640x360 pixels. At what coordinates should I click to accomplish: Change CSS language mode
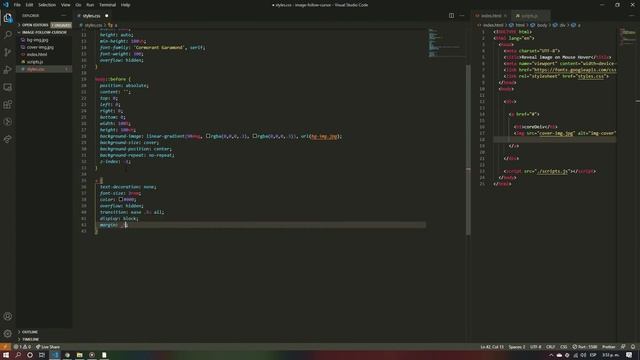click(564, 347)
